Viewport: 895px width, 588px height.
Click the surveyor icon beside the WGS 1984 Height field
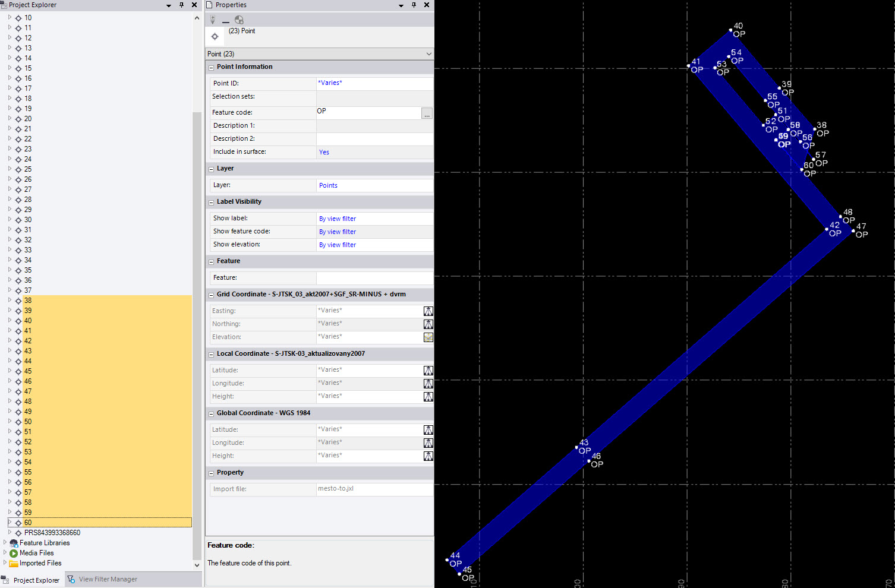click(428, 456)
